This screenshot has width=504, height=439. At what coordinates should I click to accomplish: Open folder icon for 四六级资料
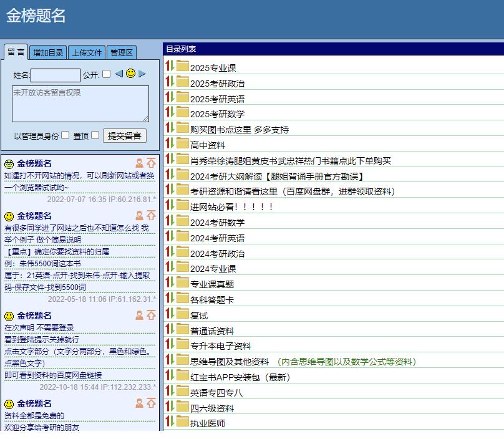(x=182, y=406)
